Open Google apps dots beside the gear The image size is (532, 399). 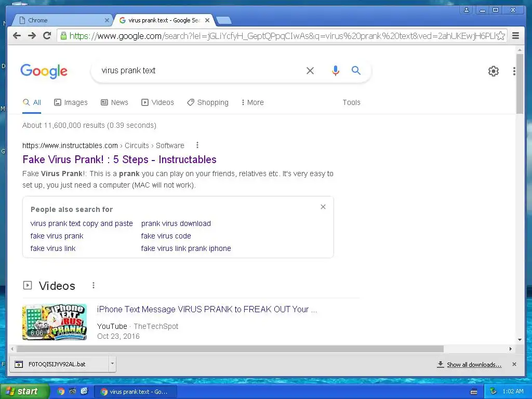[x=514, y=71]
